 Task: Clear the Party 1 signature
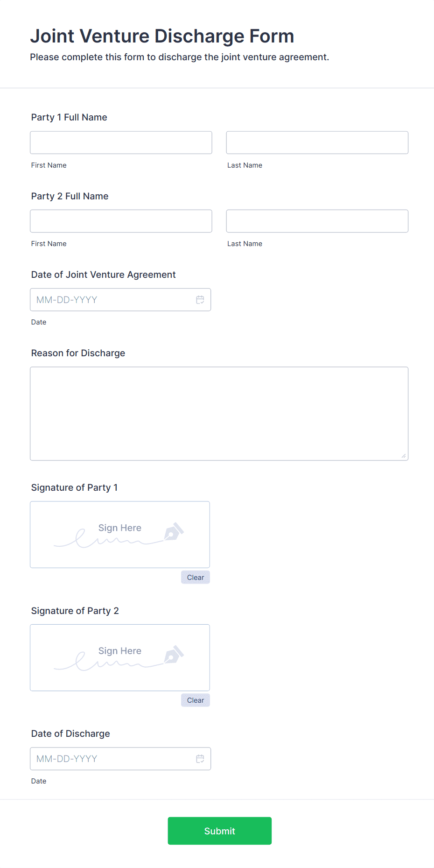click(196, 578)
